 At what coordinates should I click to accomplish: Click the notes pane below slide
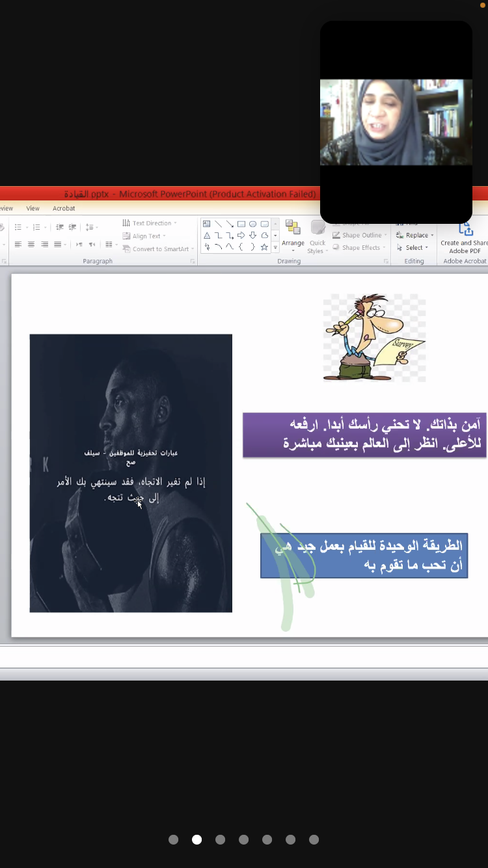coord(244,657)
